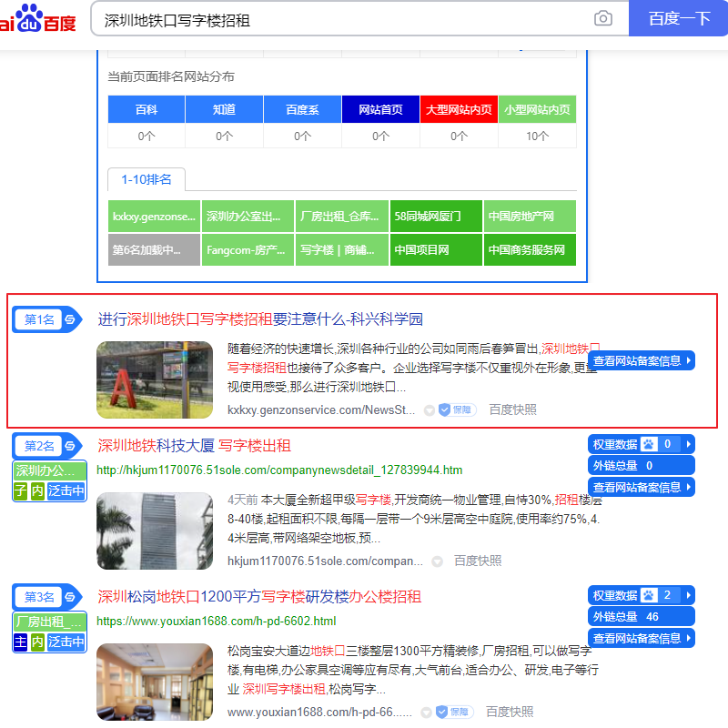Toggle the 内 tag under 第2名
The width and height of the screenshot is (728, 728).
[37, 490]
